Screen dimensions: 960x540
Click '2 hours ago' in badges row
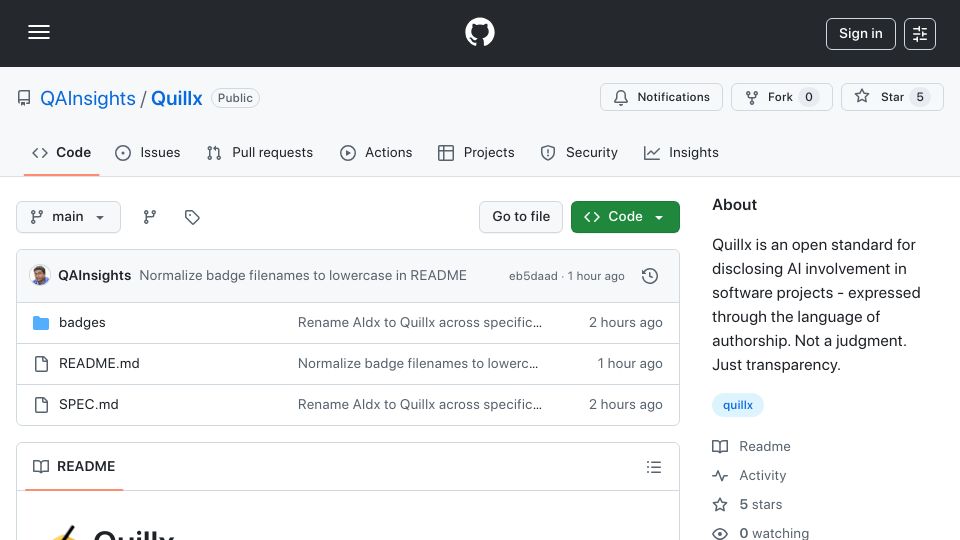pyautogui.click(x=625, y=323)
